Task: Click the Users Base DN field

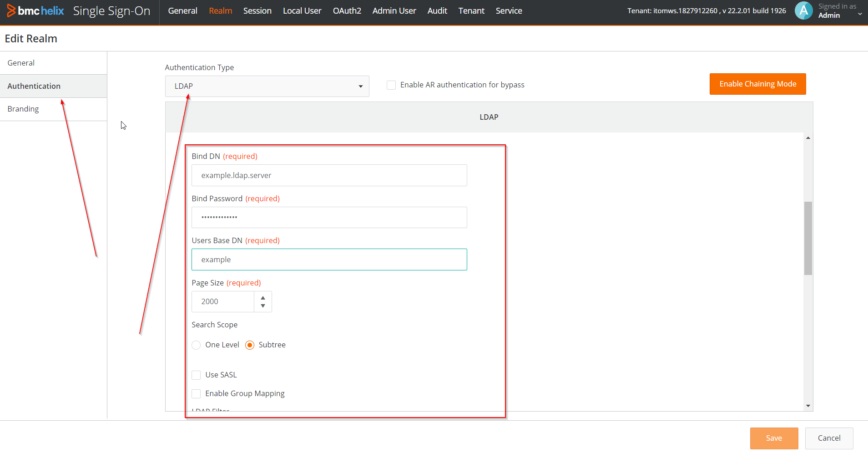Action: point(329,260)
